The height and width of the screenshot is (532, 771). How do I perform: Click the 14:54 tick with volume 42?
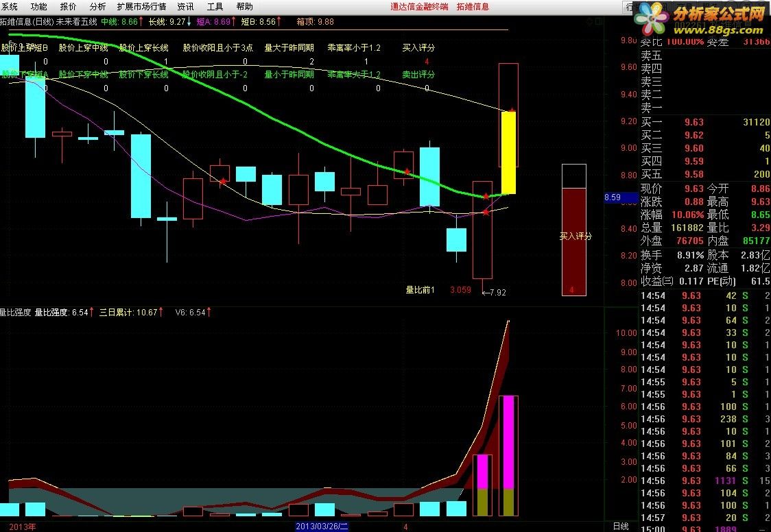tap(705, 295)
